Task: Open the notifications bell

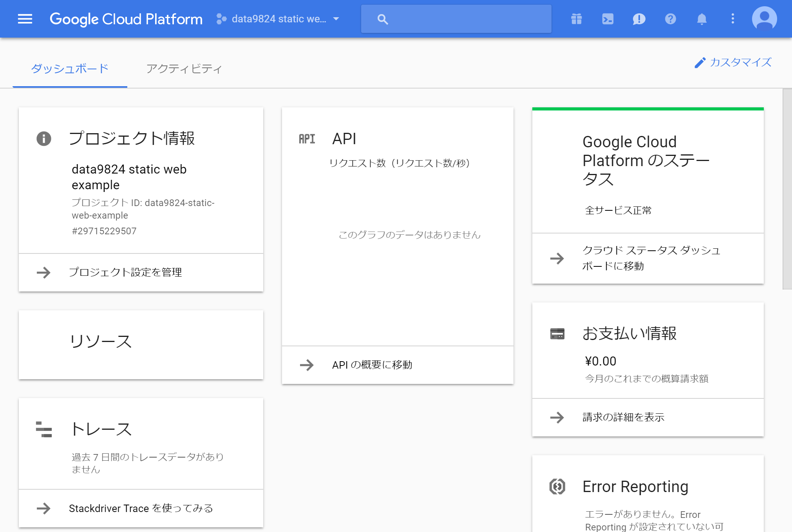Action: pyautogui.click(x=702, y=19)
